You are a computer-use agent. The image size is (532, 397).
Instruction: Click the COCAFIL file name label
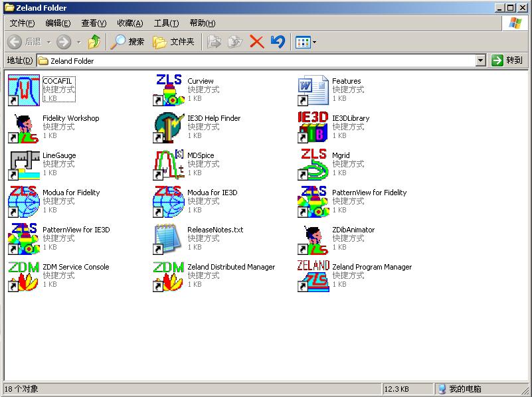tap(57, 81)
